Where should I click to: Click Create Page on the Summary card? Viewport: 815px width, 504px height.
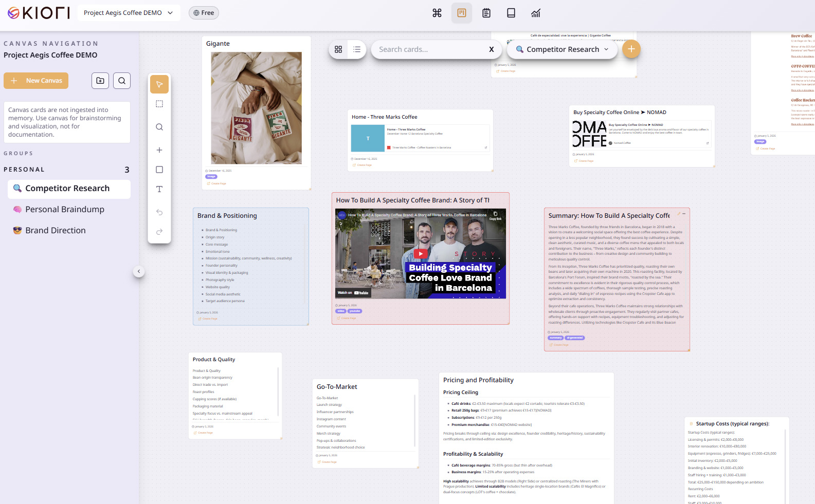[x=559, y=345]
